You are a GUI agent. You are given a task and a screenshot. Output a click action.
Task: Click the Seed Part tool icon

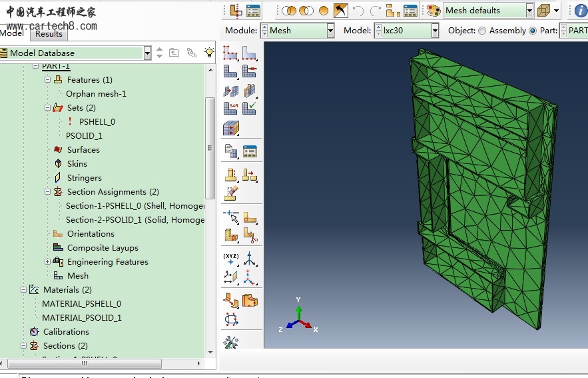[x=230, y=53]
